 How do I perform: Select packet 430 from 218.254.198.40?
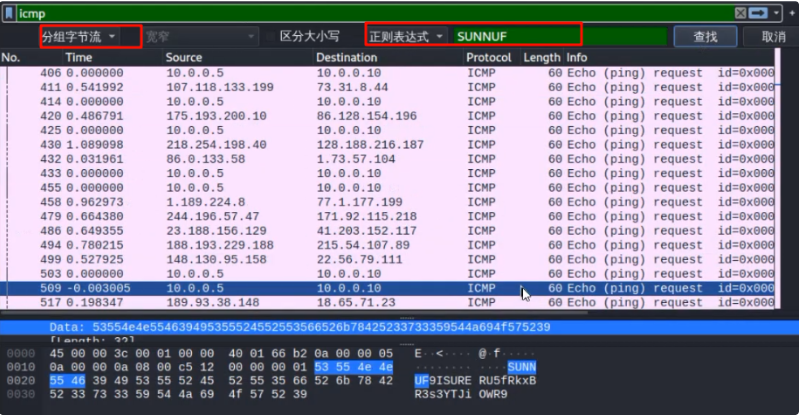[387, 144]
